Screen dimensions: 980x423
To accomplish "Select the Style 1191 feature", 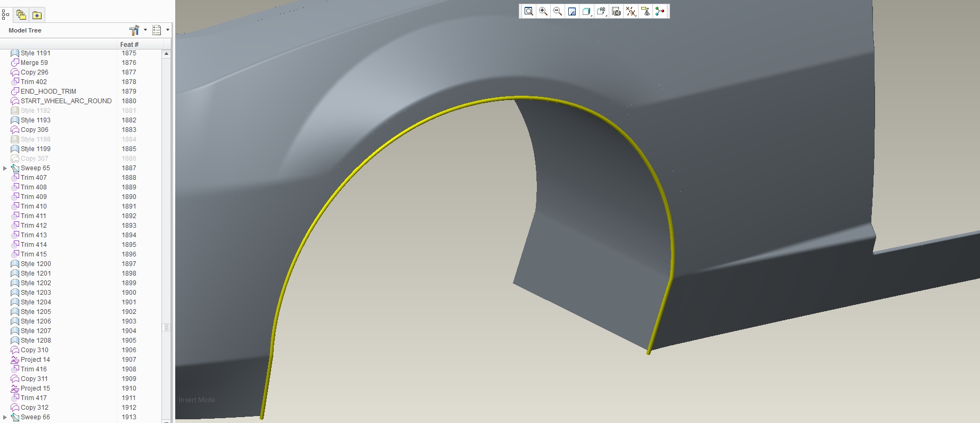I will pyautogui.click(x=36, y=53).
